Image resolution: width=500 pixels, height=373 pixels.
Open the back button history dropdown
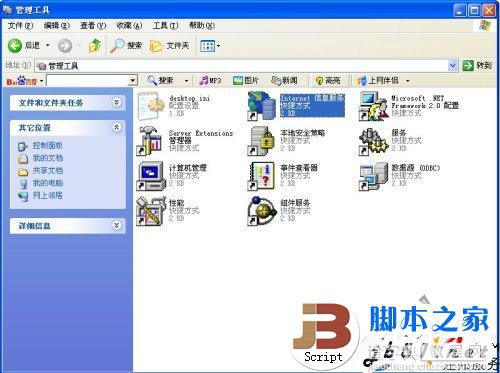(x=48, y=45)
